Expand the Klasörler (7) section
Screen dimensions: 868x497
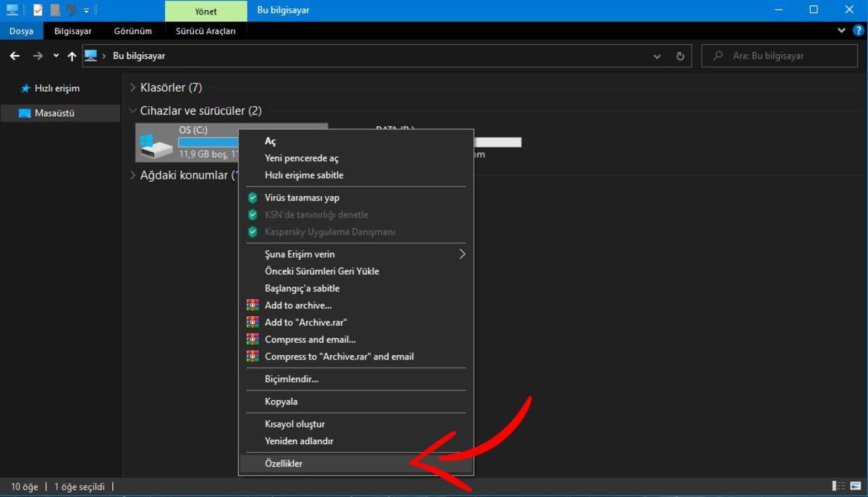[132, 87]
